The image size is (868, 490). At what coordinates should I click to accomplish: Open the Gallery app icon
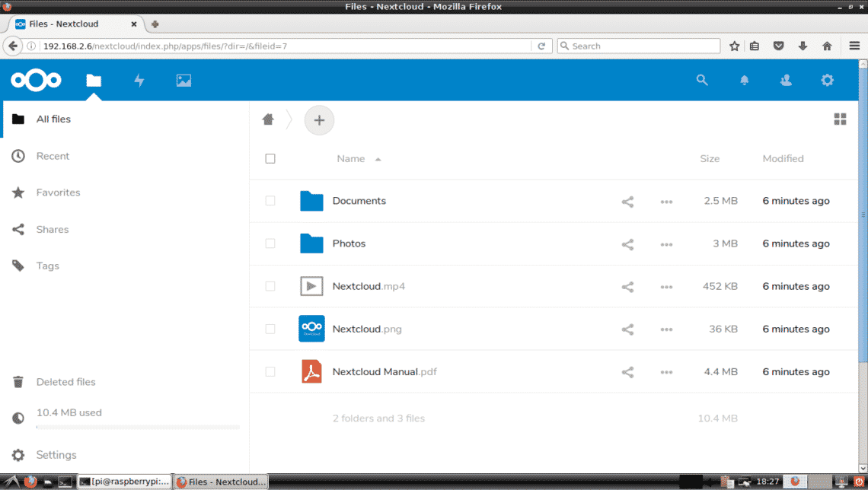click(183, 80)
